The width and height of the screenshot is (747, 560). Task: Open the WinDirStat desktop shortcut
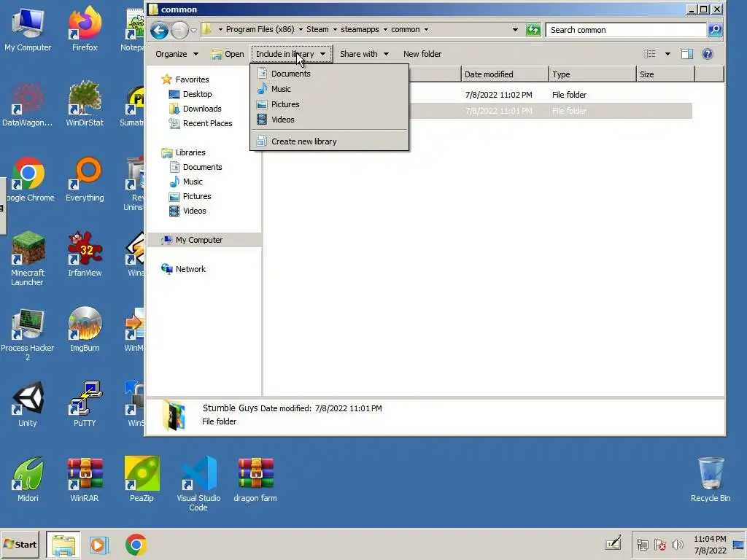coord(85,104)
